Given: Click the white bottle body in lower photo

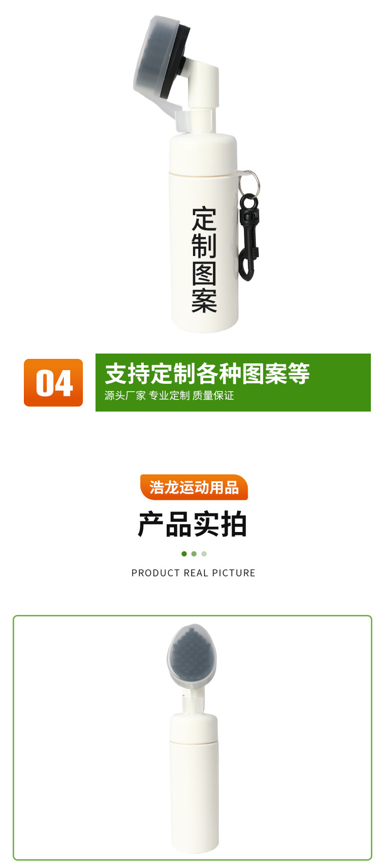Looking at the screenshot, I should click(193, 796).
